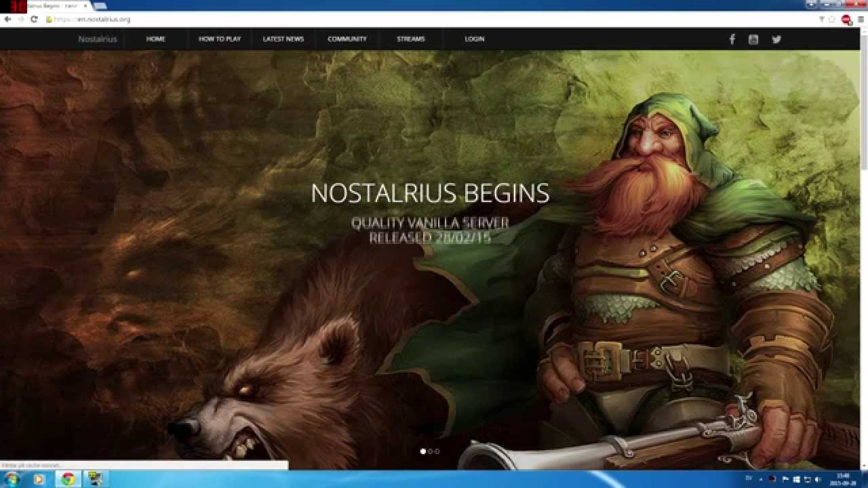The image size is (868, 488).
Task: Open the STREAMS menu item
Action: (x=411, y=39)
